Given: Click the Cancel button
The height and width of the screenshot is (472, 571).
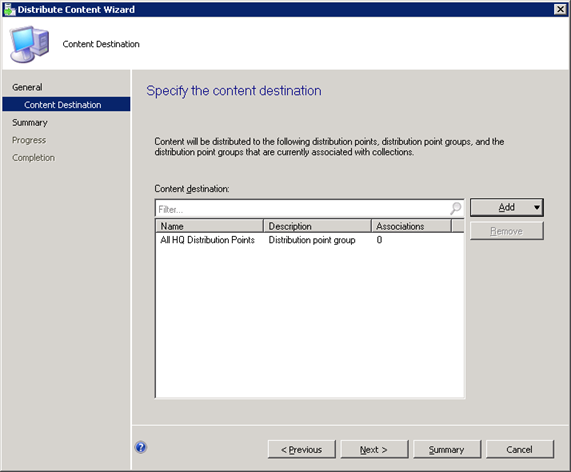Looking at the screenshot, I should 520,449.
